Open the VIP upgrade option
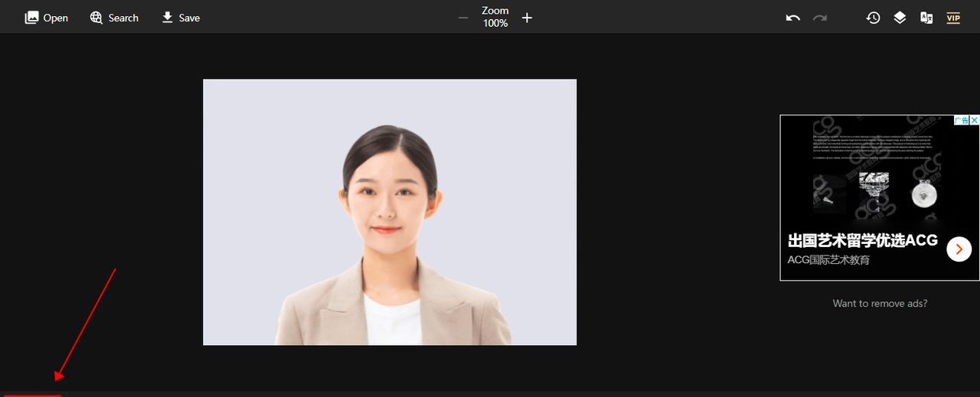980x397 pixels. coord(953,18)
